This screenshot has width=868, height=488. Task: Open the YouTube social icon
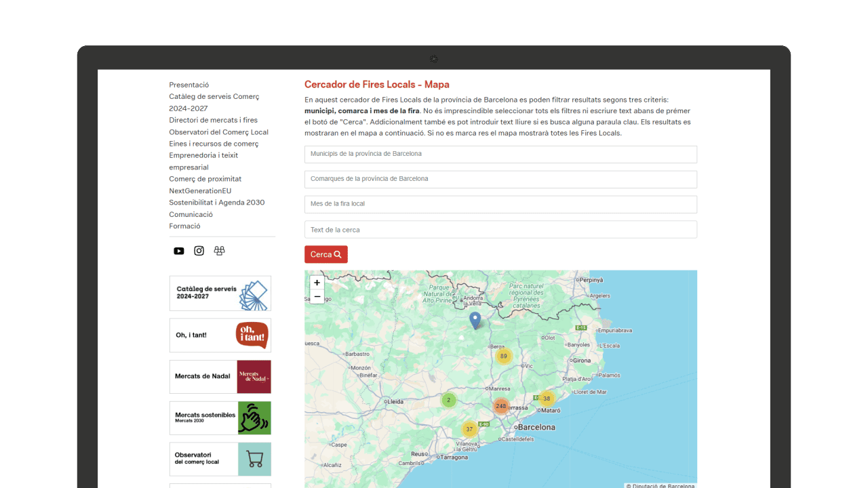pos(178,251)
